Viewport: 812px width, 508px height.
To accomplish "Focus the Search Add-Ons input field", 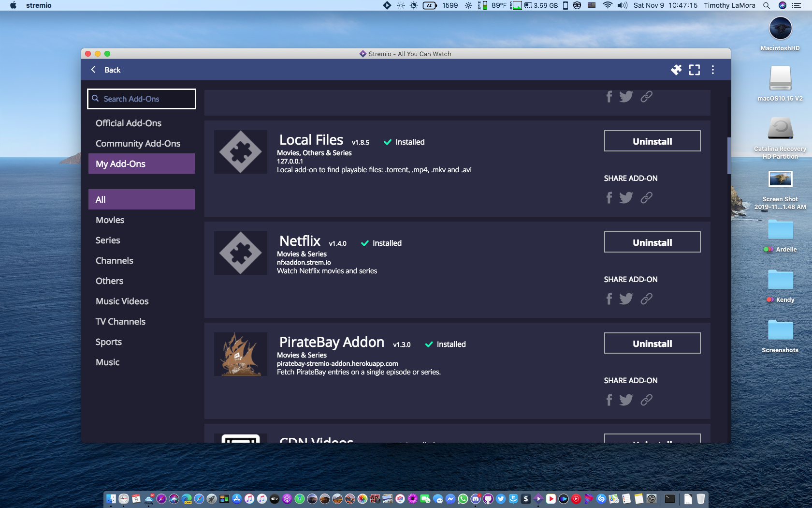I will pos(142,99).
